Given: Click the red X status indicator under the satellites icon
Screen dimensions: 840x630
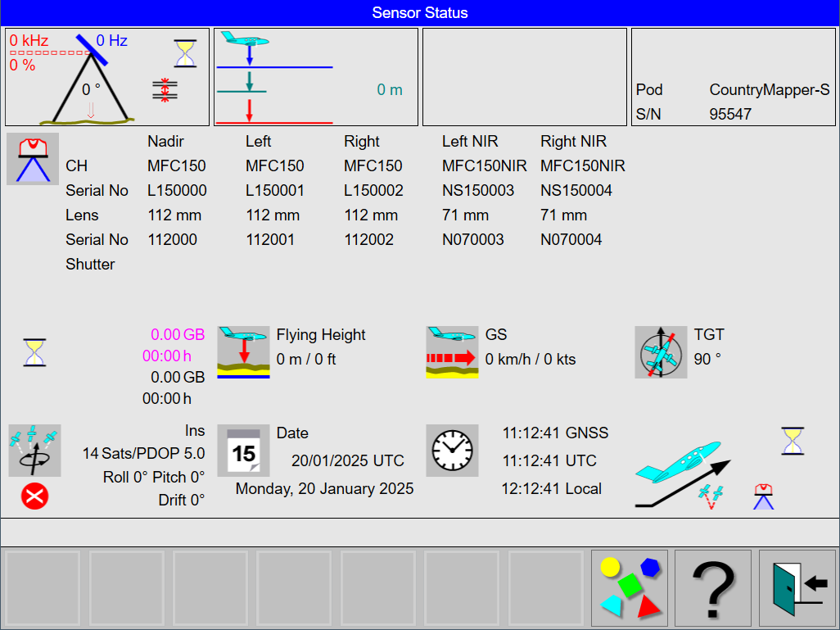Looking at the screenshot, I should point(34,496).
